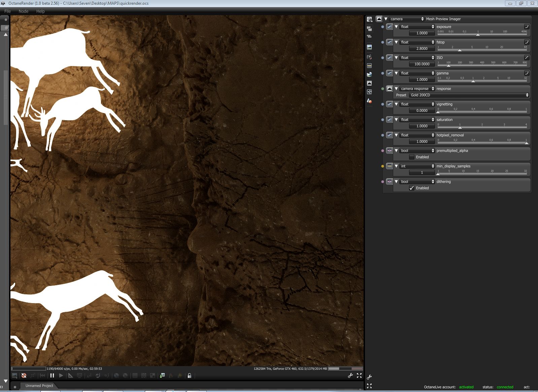Toggle the exposure curve button at right
This screenshot has height=392, width=538.
tap(527, 27)
